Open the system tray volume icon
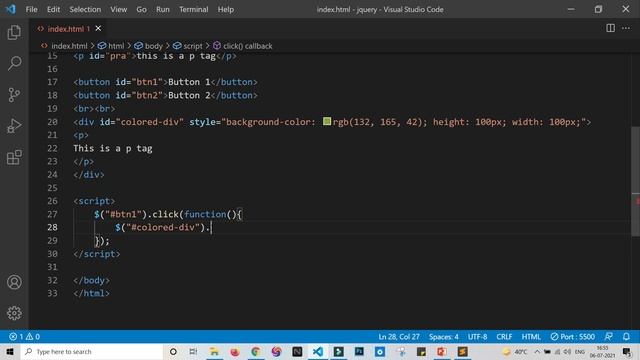The width and height of the screenshot is (640, 360). point(567,351)
